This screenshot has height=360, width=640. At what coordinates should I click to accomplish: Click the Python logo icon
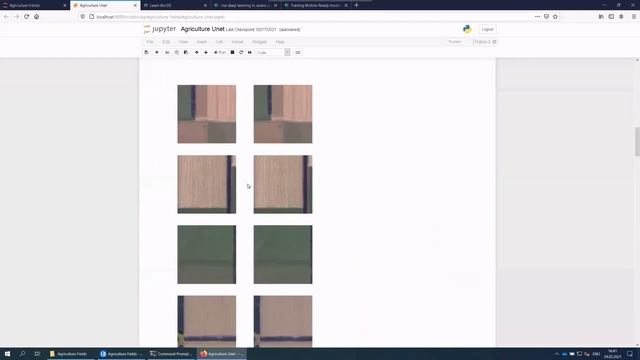(467, 29)
